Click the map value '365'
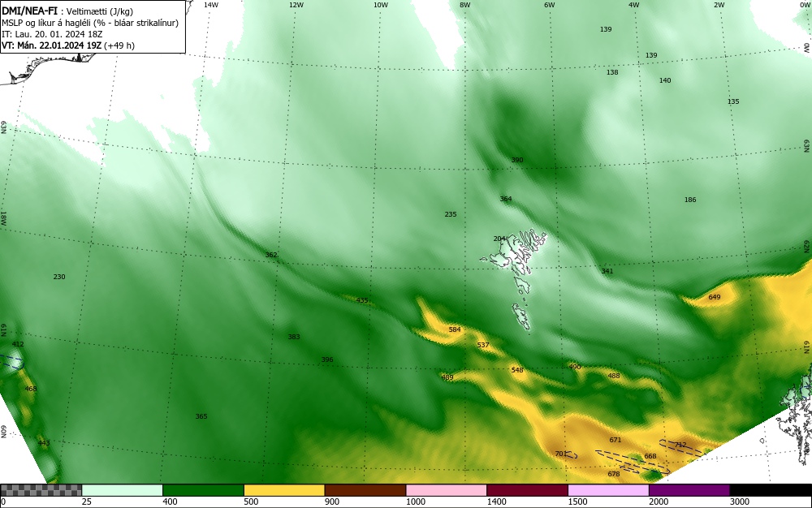The image size is (812, 508). [x=201, y=416]
